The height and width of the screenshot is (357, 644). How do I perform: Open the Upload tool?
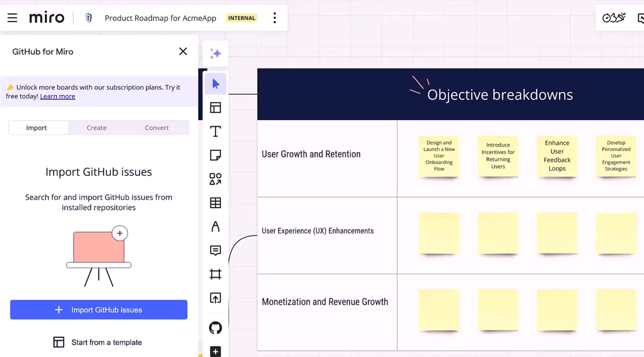215,298
